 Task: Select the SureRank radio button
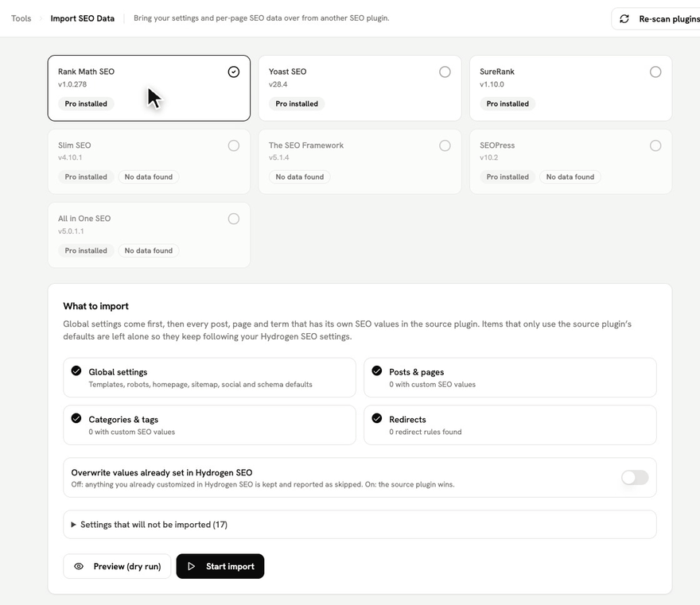655,72
